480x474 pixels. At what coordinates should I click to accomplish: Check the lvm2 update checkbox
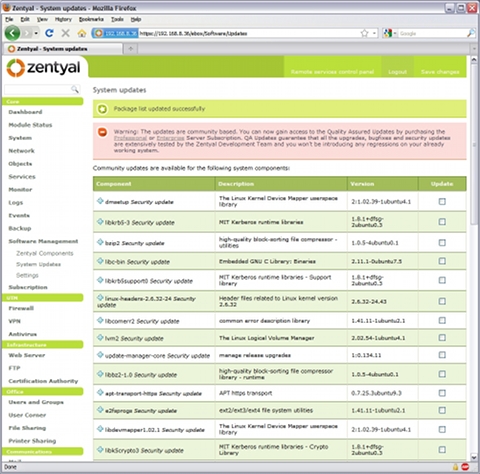(442, 338)
